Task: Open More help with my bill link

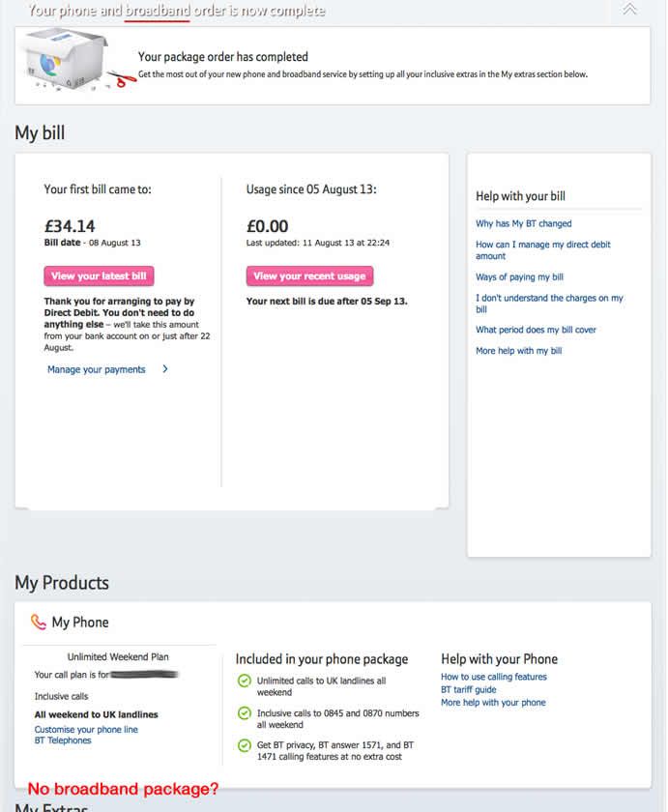Action: pos(518,351)
